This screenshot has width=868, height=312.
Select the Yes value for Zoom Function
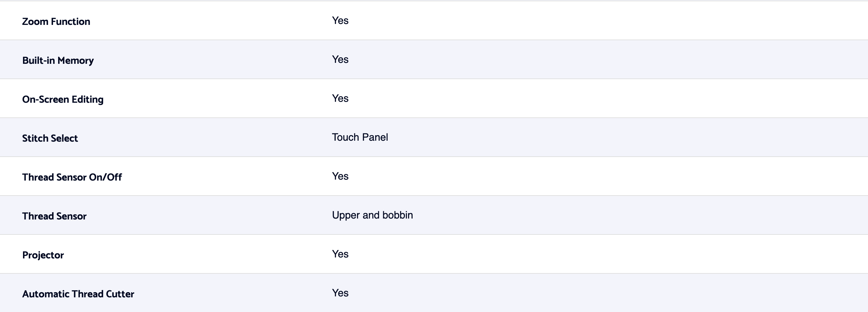(x=340, y=20)
